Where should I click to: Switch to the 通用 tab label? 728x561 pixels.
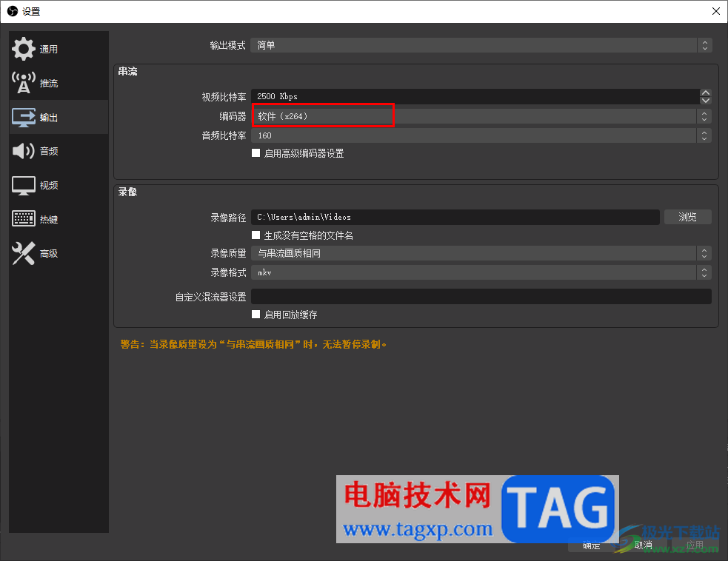(x=49, y=49)
